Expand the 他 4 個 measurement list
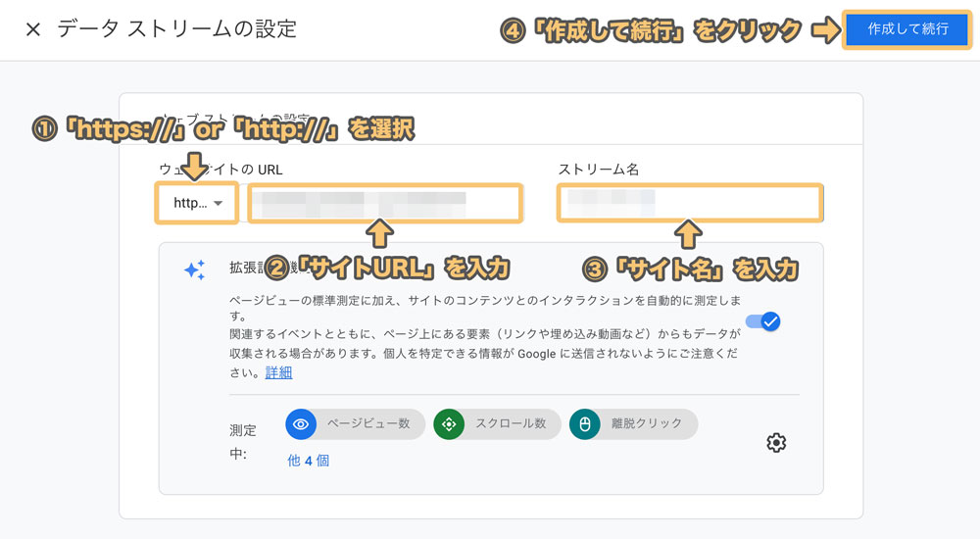This screenshot has width=980, height=539. (x=309, y=460)
